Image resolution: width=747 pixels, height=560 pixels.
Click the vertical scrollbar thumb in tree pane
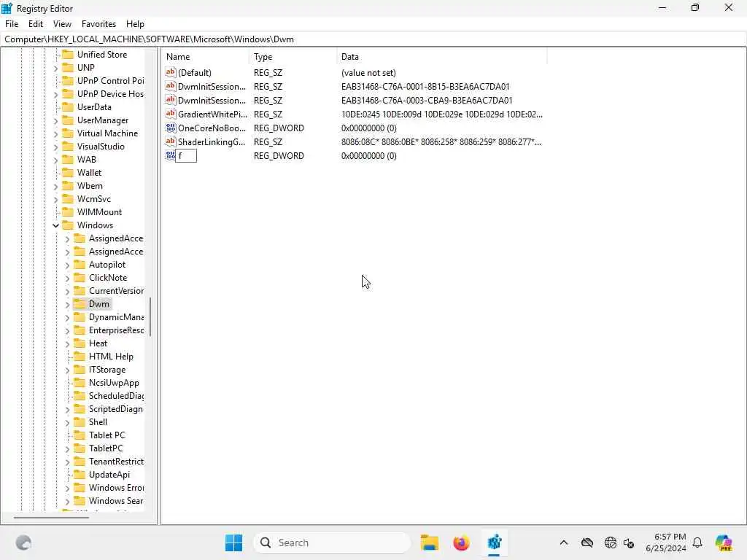tap(150, 316)
